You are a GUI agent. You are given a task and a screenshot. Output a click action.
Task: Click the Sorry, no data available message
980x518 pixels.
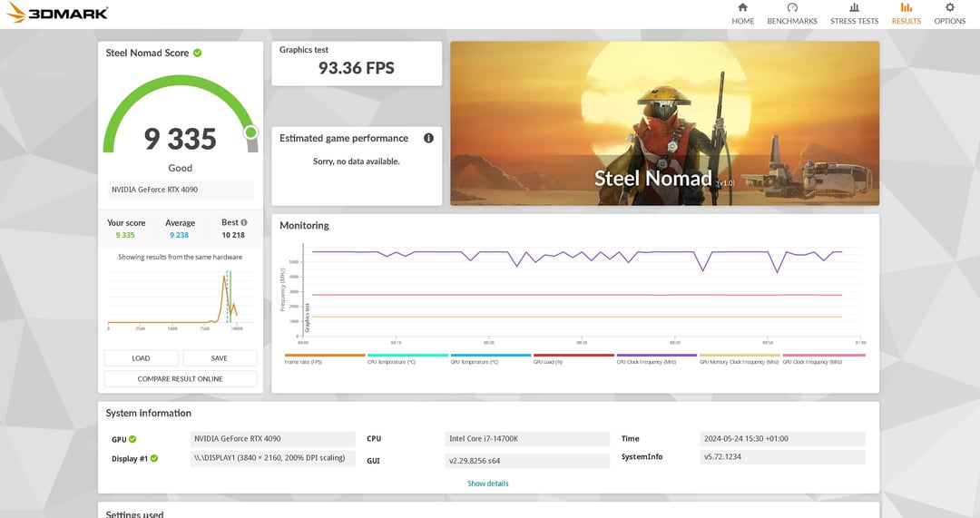357,161
